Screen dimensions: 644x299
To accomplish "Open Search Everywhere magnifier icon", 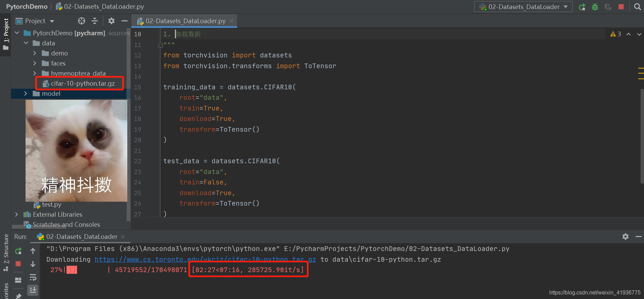I will click(637, 7).
